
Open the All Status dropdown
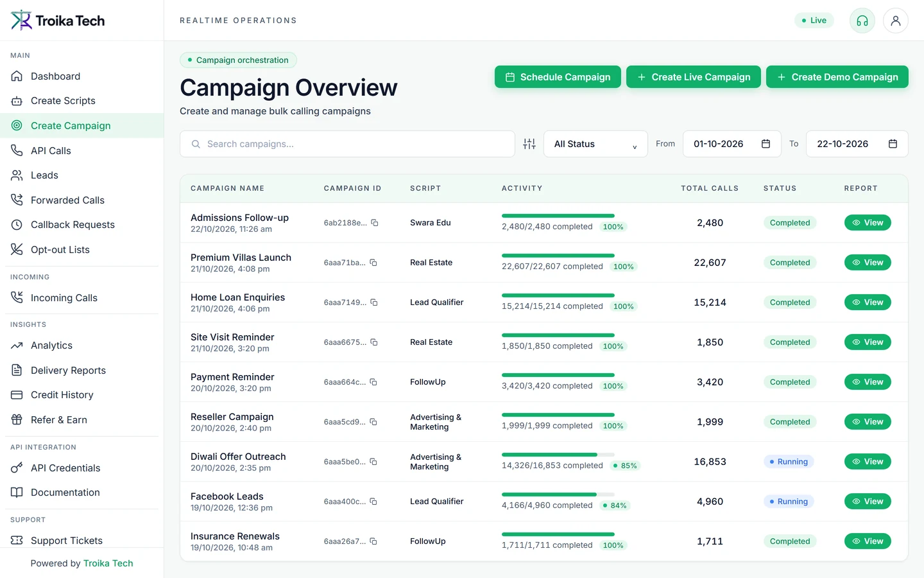pos(596,144)
